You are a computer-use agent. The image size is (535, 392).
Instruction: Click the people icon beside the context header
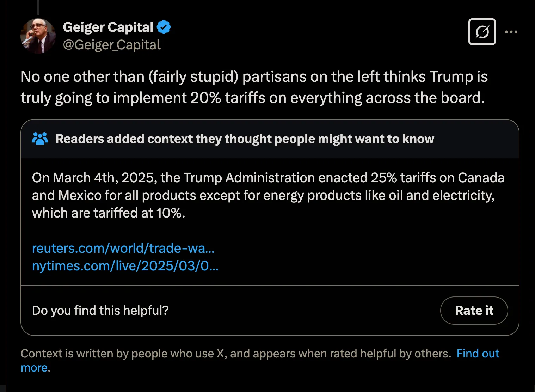click(x=40, y=138)
